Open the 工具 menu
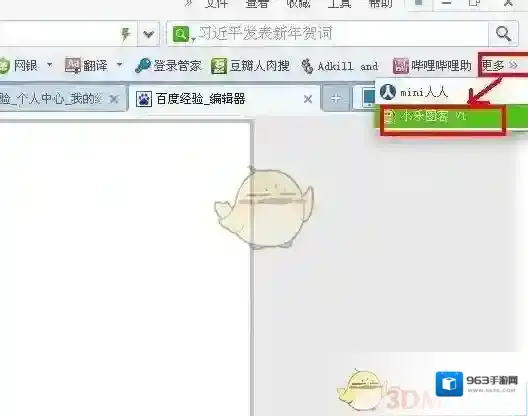 point(339,3)
